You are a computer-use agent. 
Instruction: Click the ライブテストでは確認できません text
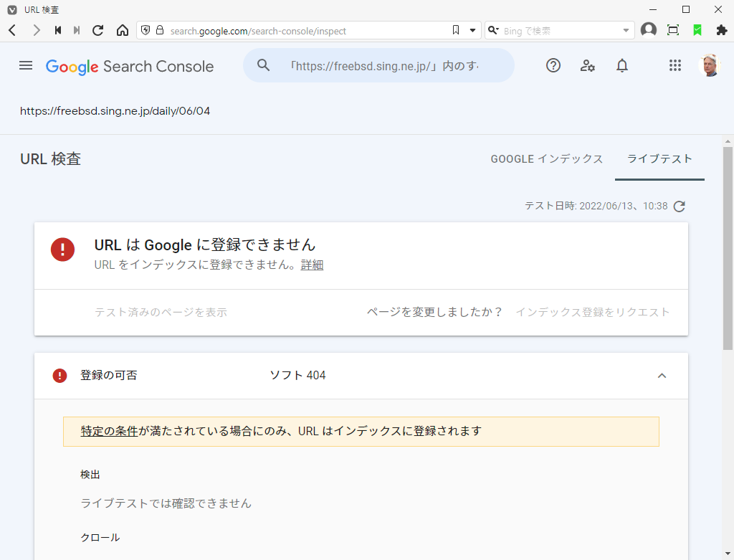[166, 503]
